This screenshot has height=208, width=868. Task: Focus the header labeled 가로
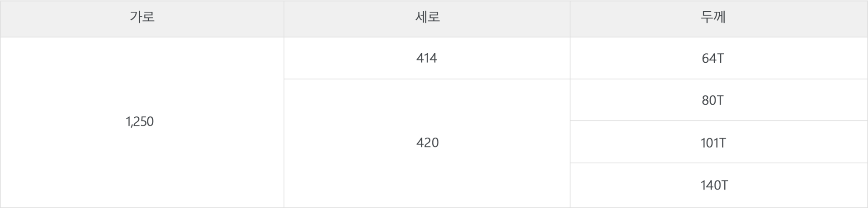[x=142, y=18]
